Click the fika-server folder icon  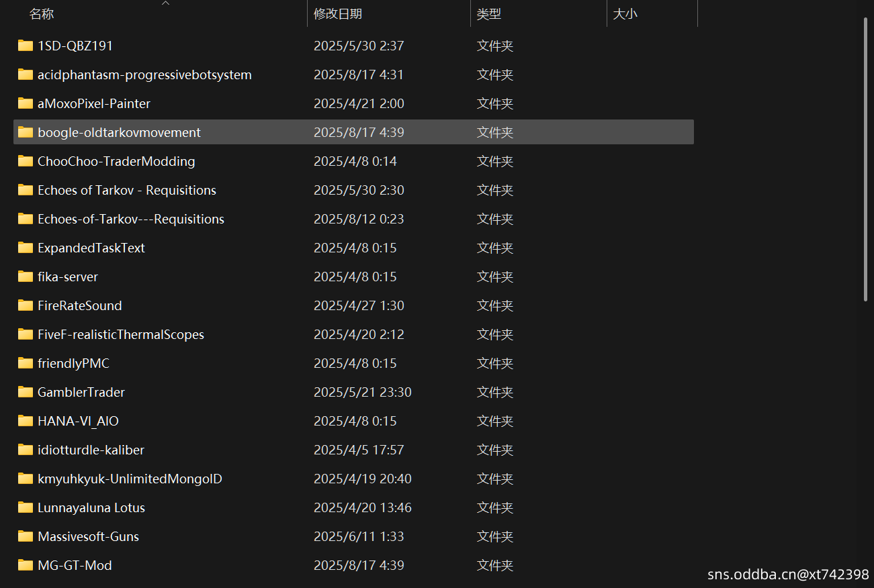point(26,277)
